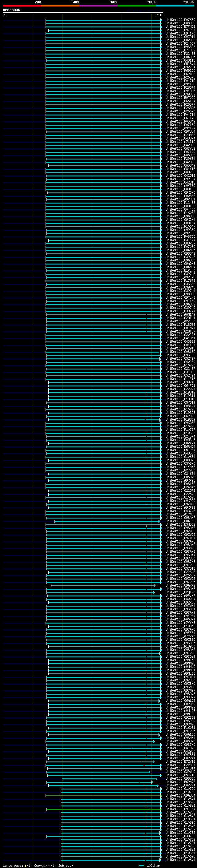Click the orange ~40% identity legend segment
Image resolution: width=197 pixels, height=868 pixels.
(60, 6)
